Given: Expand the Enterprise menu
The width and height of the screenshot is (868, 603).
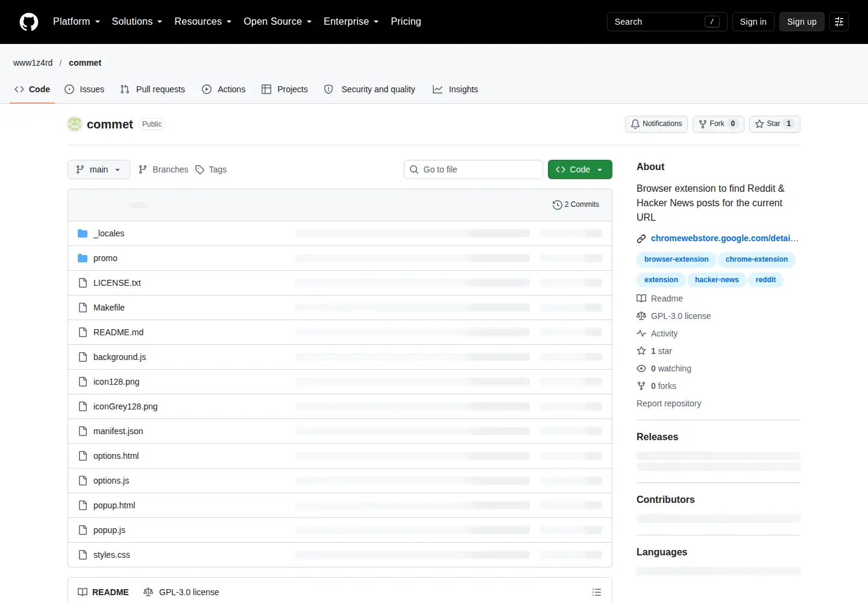Looking at the screenshot, I should pyautogui.click(x=351, y=22).
